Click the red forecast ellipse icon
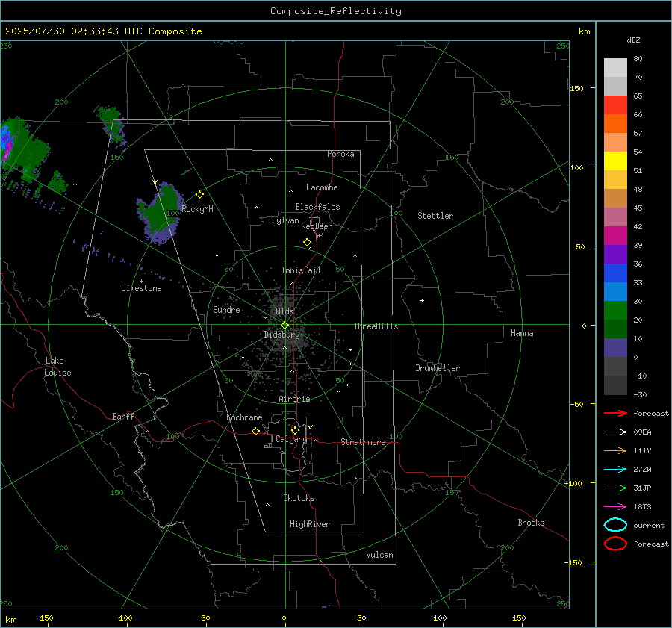Viewport: 672px width, 628px height. 615,544
